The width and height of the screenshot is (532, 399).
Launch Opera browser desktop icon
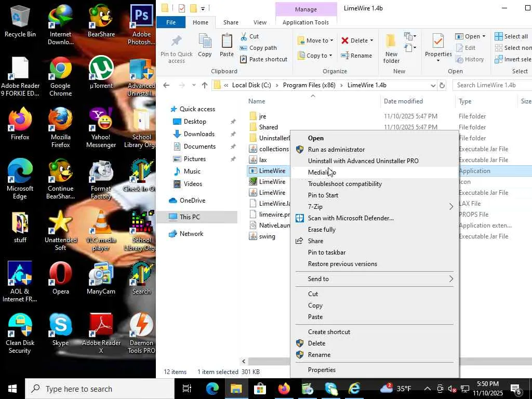[x=60, y=278]
